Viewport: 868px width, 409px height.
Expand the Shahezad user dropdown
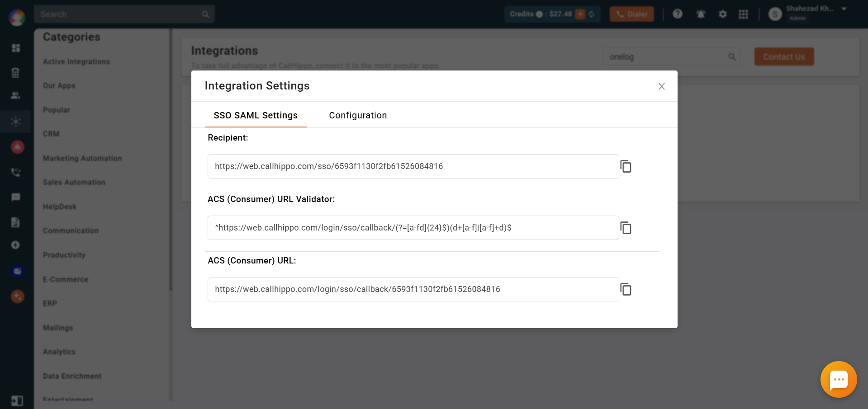(844, 9)
